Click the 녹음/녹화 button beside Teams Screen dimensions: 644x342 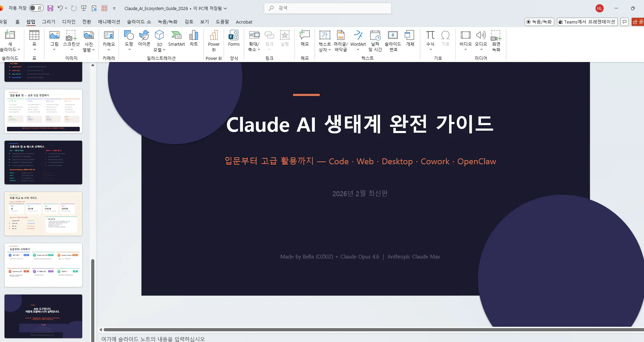[539, 22]
